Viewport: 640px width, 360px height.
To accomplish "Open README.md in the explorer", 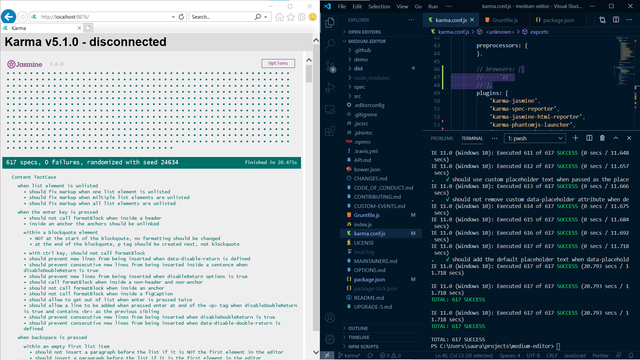I will point(368,298).
